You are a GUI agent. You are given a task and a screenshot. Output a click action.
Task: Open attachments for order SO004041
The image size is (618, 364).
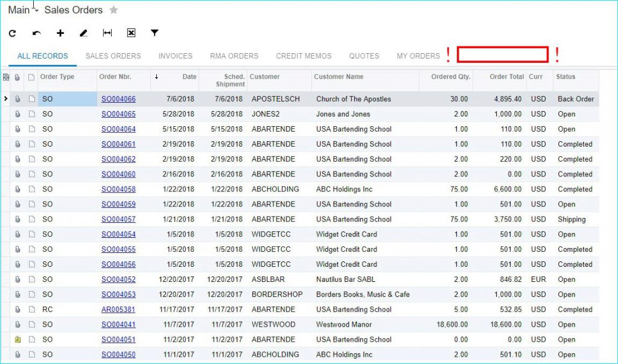pos(18,325)
